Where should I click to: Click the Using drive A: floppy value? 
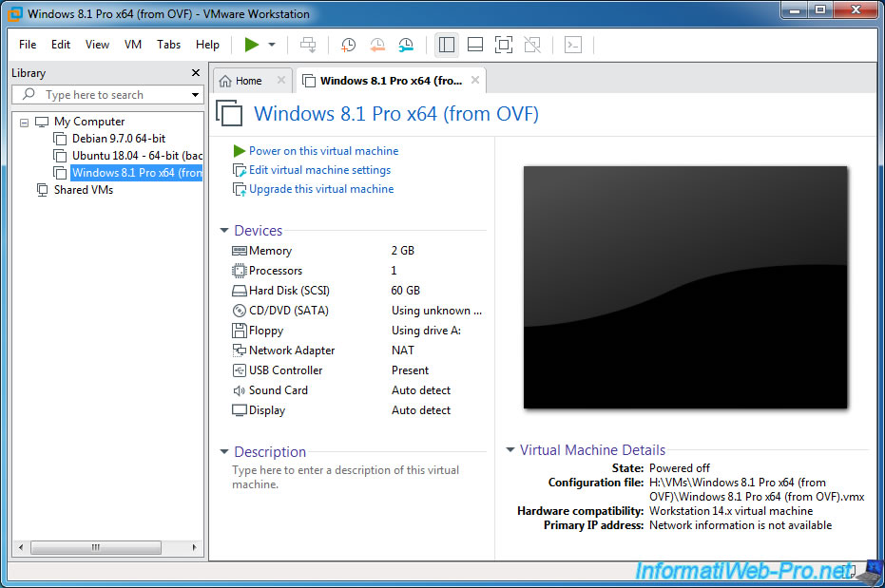426,331
